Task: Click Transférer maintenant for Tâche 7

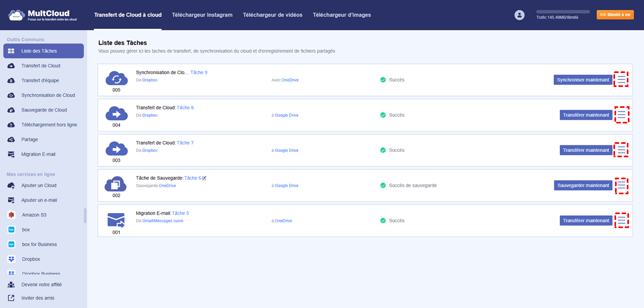Action: pos(586,150)
